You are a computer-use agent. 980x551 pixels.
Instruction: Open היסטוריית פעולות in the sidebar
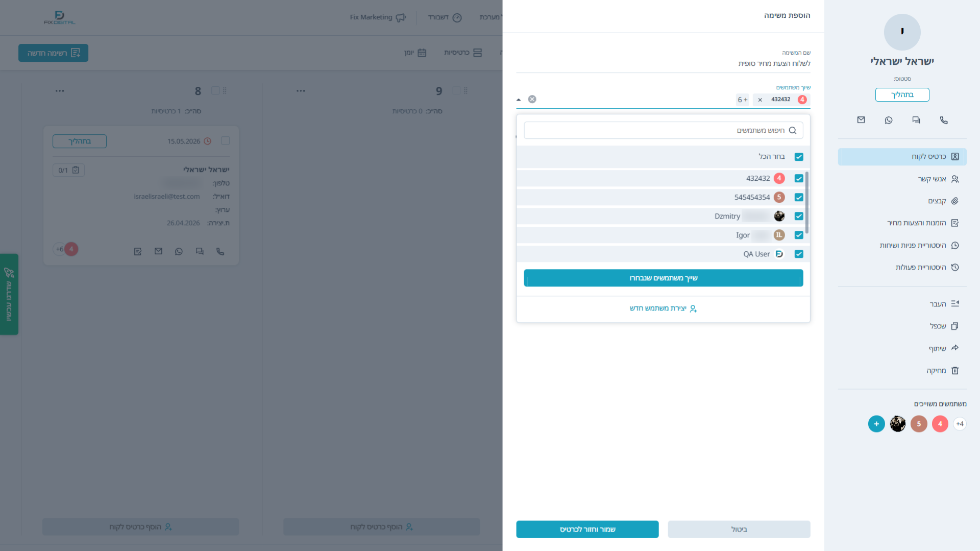coord(902,268)
